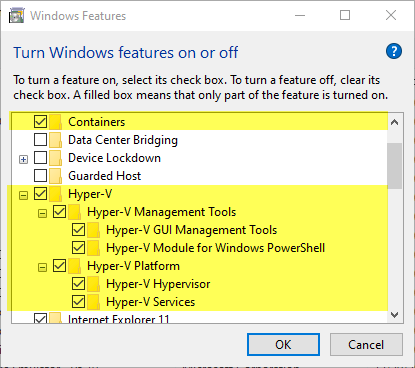
Task: Click the Guarded Host folder icon
Action: click(x=56, y=176)
